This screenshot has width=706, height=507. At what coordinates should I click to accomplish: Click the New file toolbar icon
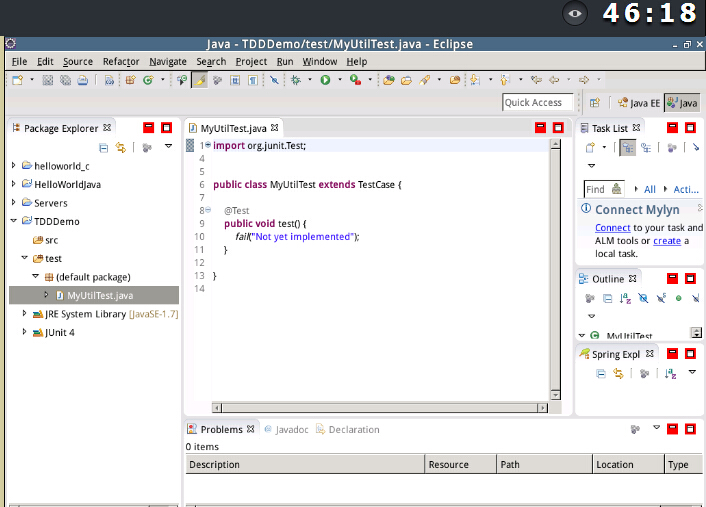(x=18, y=80)
